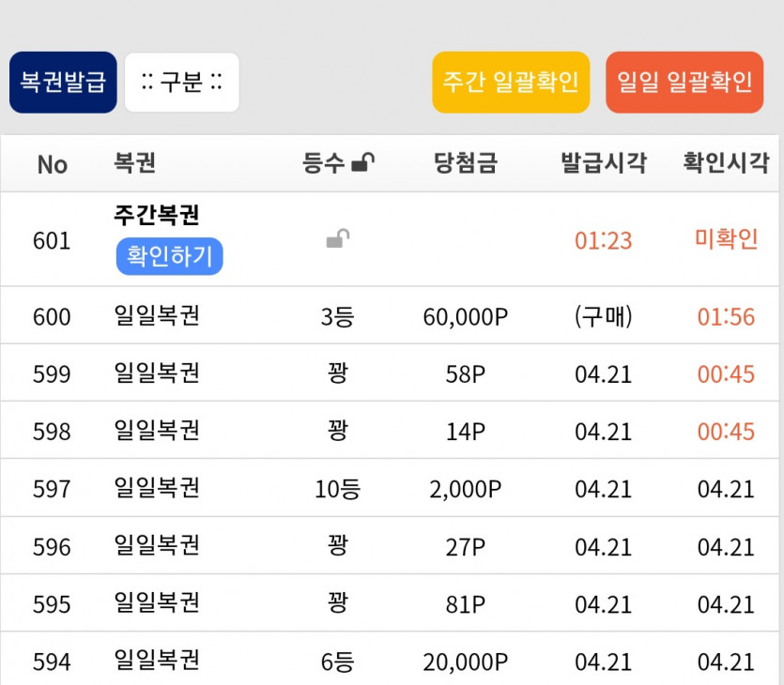Click 일일복권 in row 600
This screenshot has height=685, width=784.
click(157, 316)
